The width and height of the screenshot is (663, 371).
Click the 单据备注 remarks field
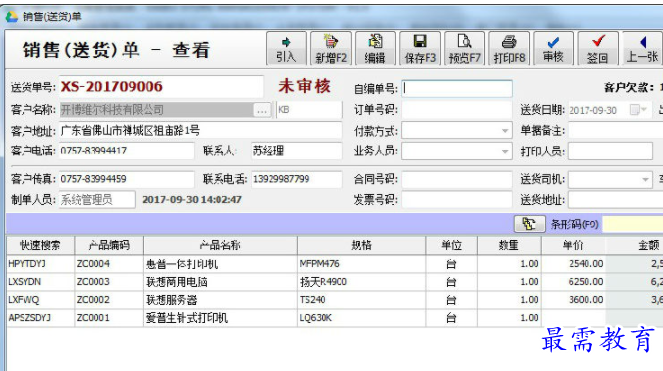(x=616, y=130)
